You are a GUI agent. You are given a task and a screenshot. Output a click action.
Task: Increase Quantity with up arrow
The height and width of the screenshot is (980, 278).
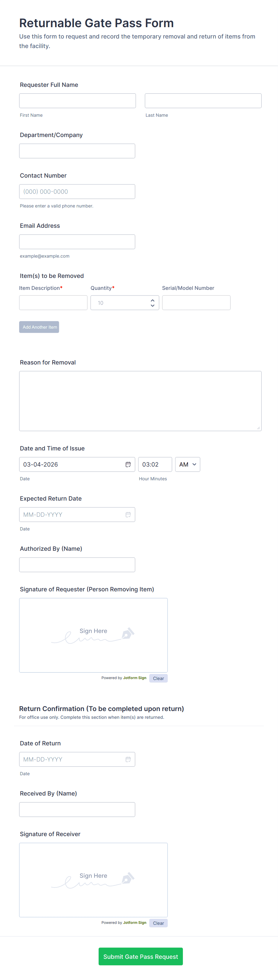(x=152, y=300)
